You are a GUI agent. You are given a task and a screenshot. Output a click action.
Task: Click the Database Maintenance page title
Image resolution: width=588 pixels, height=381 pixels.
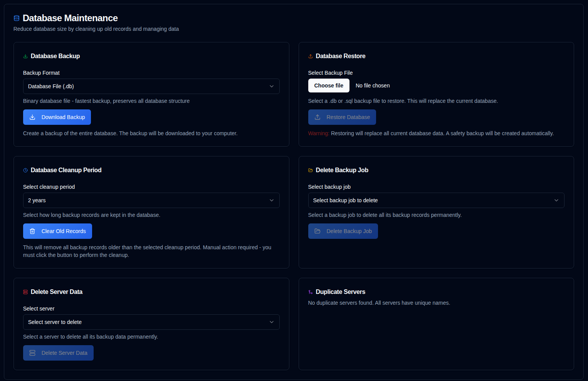tap(70, 18)
